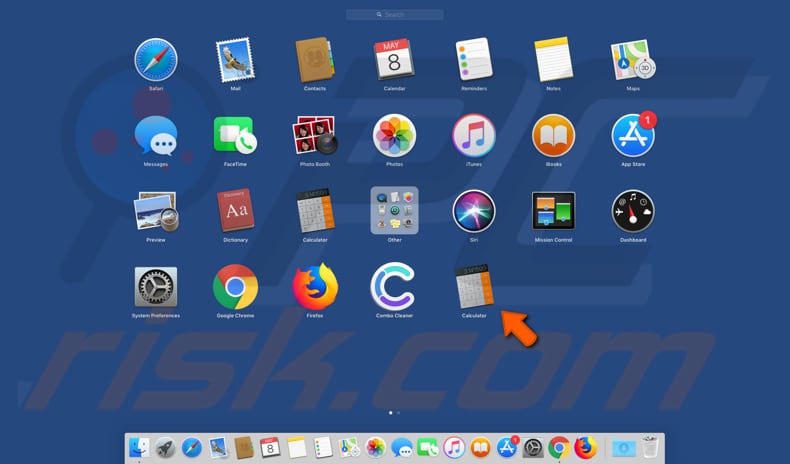Launch Maps from the Launchpad grid

633,59
